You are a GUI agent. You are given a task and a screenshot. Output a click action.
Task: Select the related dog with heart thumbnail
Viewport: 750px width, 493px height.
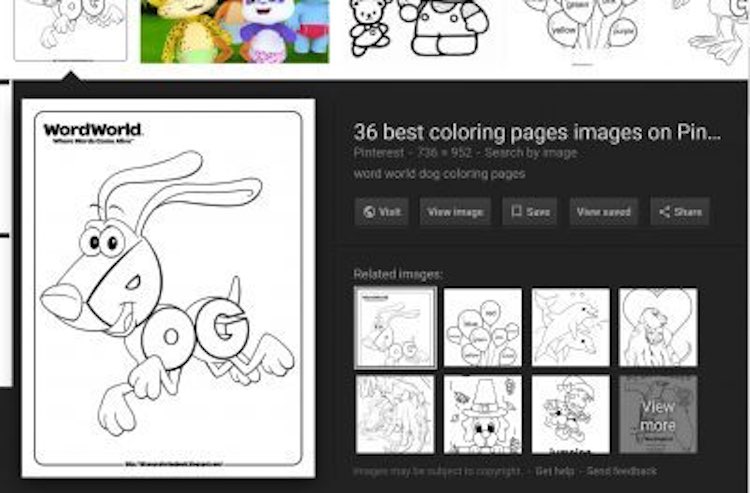tap(658, 328)
